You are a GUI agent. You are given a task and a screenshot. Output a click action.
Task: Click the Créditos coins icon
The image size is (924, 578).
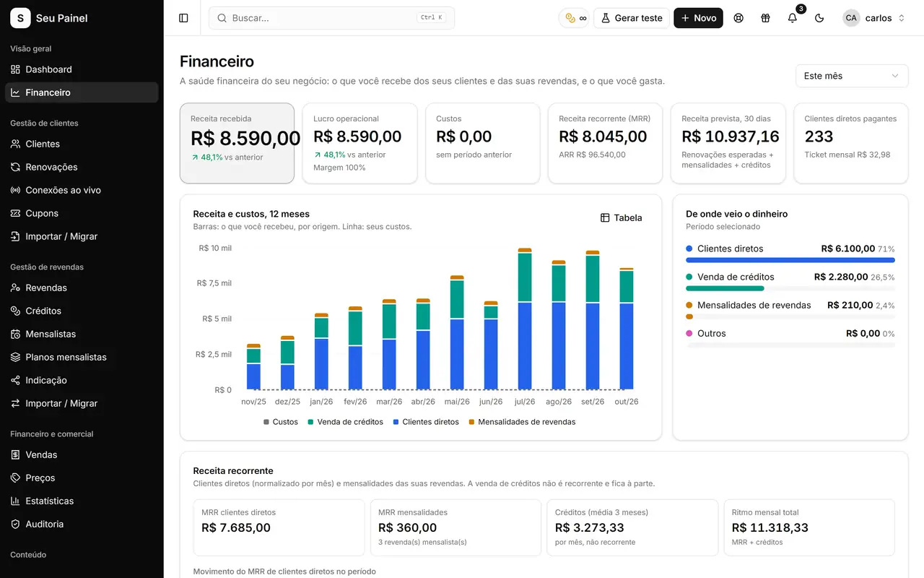[x=15, y=311]
